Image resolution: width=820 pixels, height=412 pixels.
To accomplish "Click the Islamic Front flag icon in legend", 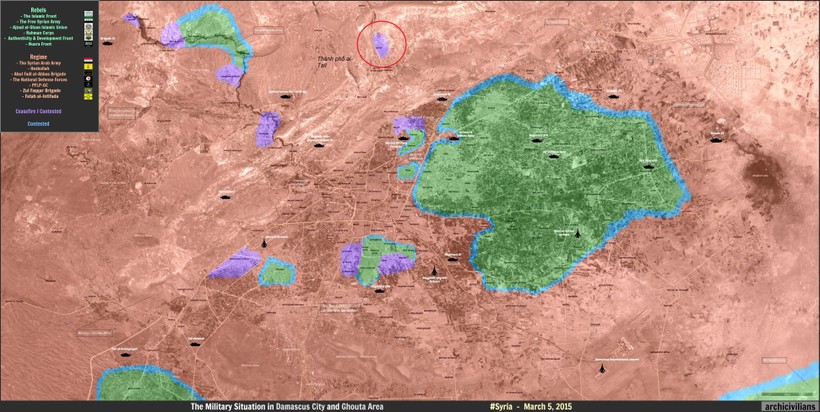I will point(88,14).
